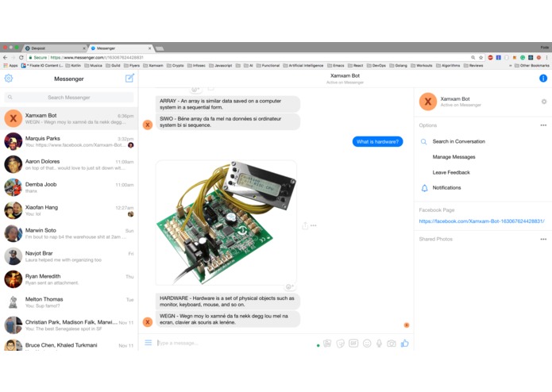Click the conversation info icon
The image size is (552, 392).
543,78
